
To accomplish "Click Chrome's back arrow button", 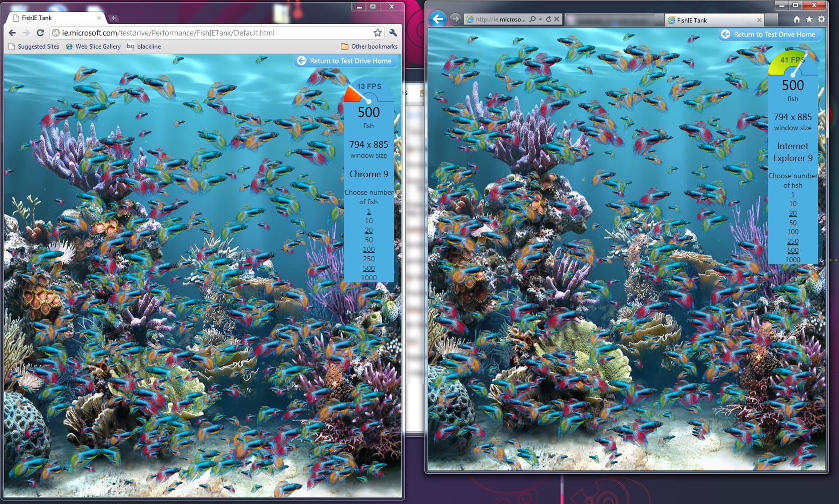I will click(12, 33).
